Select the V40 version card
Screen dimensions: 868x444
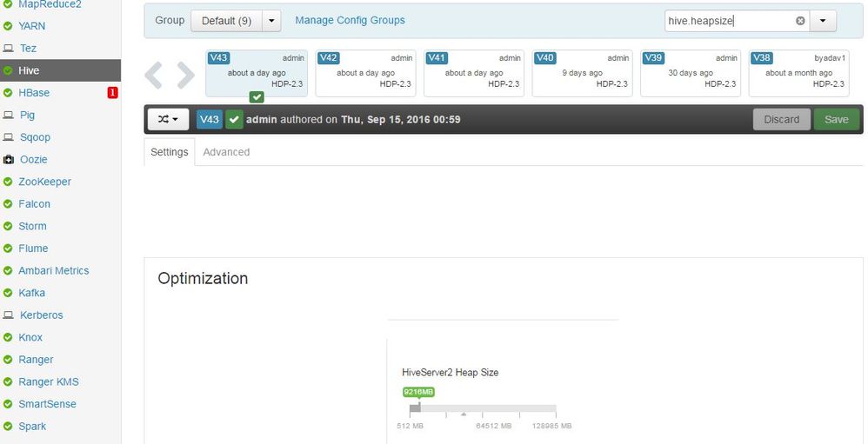coord(583,73)
